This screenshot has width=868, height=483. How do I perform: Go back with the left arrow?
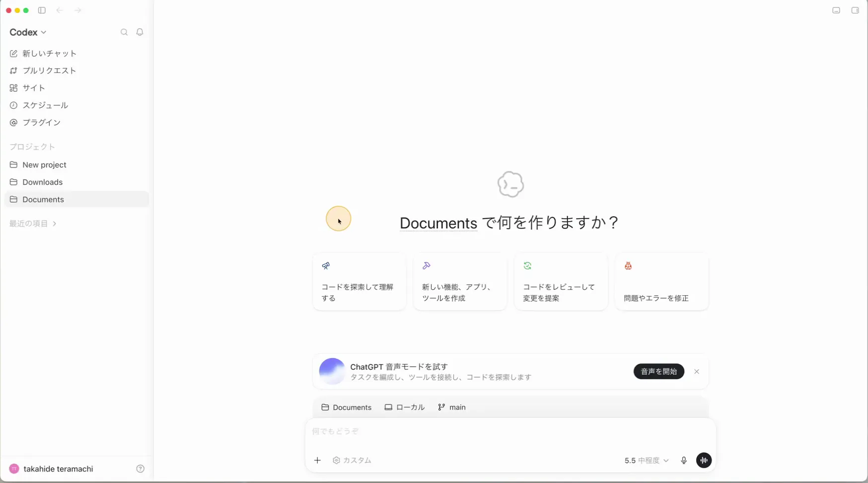point(60,10)
